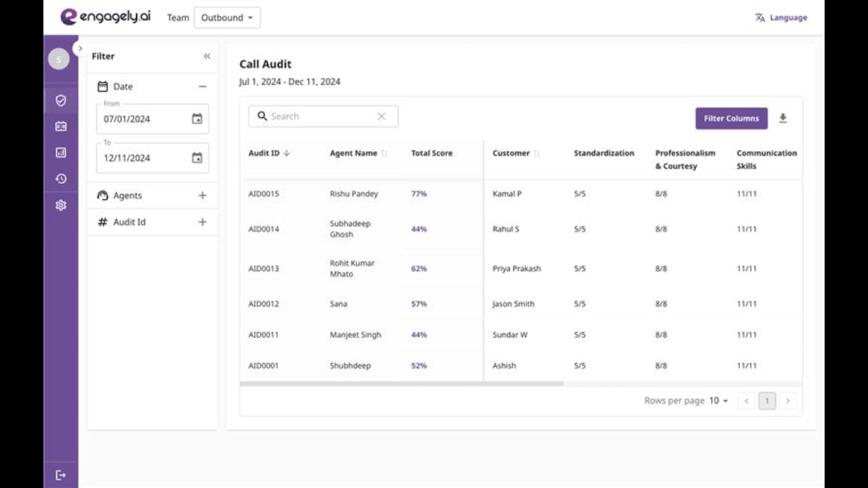Click the Filter Columns button

pyautogui.click(x=731, y=119)
